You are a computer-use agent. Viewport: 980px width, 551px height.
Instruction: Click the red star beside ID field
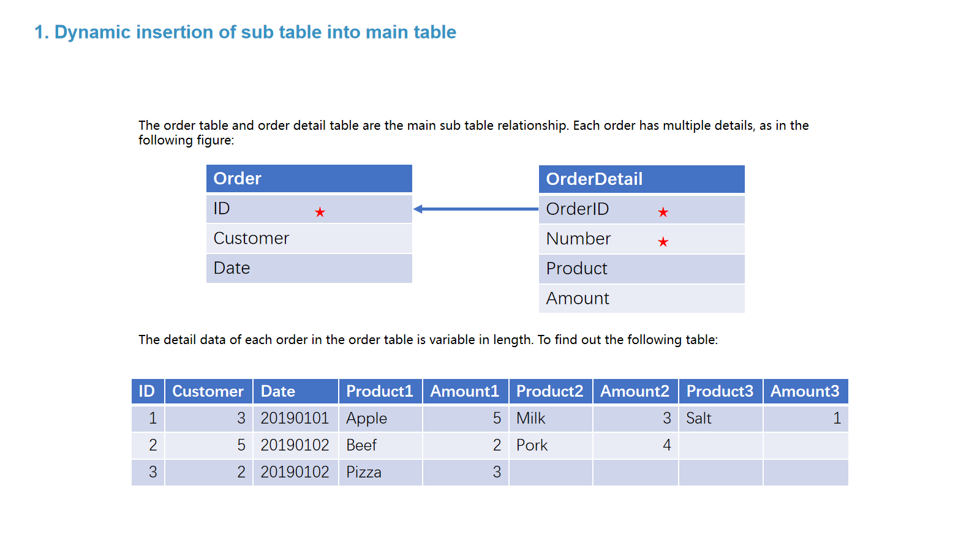pyautogui.click(x=320, y=212)
